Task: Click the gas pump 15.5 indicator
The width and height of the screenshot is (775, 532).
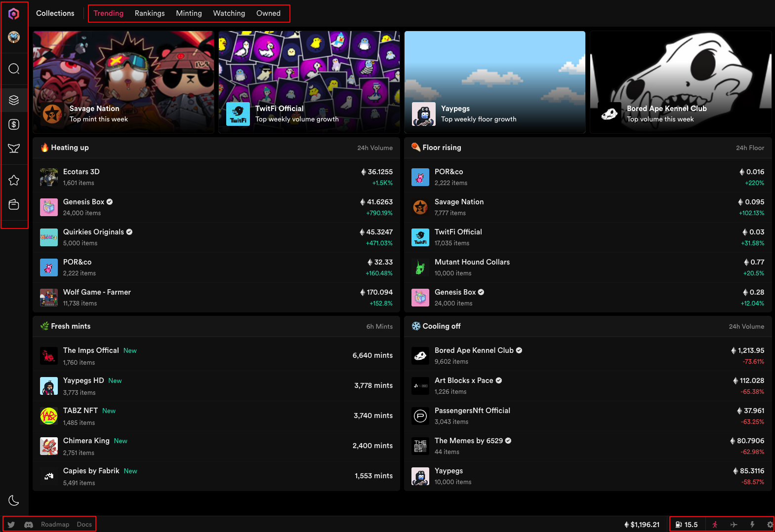Action: click(687, 525)
